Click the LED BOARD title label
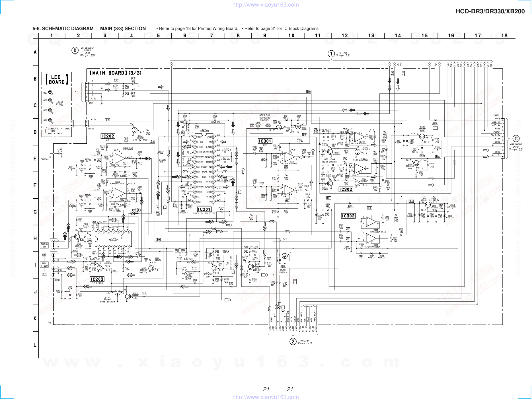The width and height of the screenshot is (532, 399). point(56,79)
